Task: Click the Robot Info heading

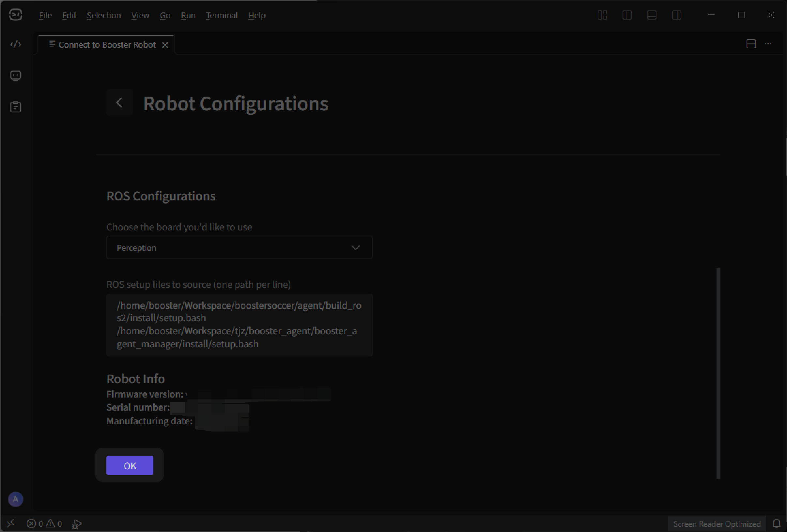Action: click(x=135, y=379)
